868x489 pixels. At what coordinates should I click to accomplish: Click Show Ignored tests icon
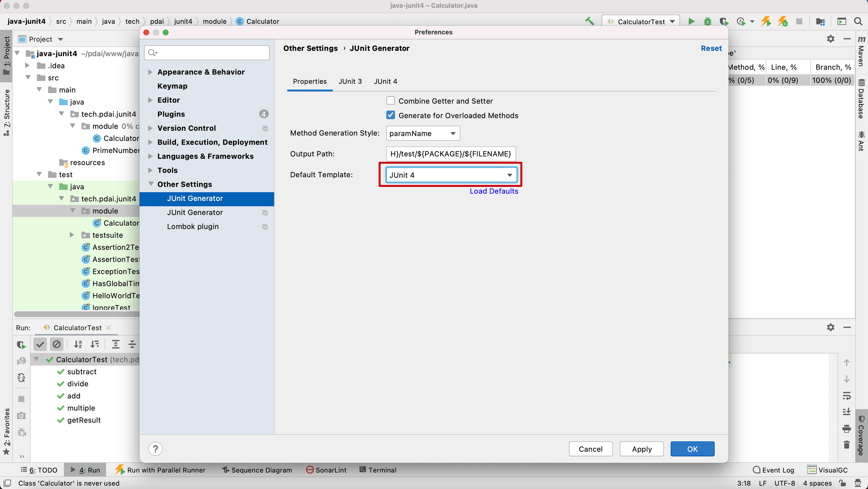[x=57, y=344]
